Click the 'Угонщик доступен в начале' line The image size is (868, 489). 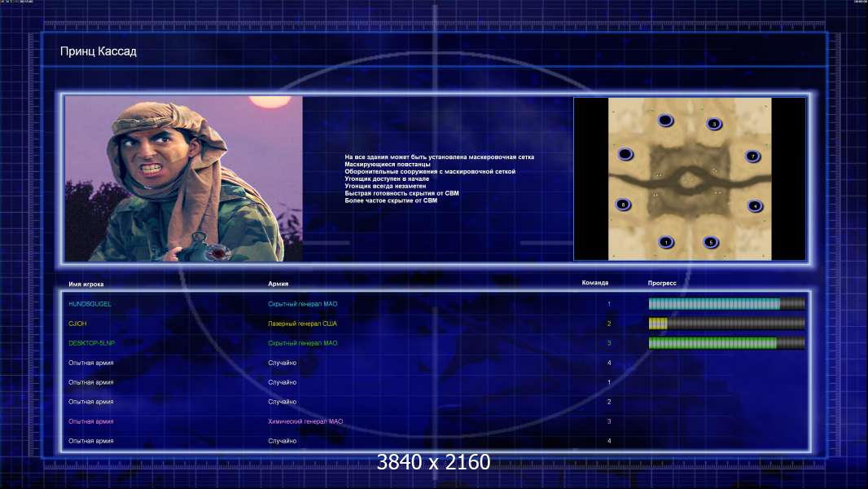tap(387, 178)
